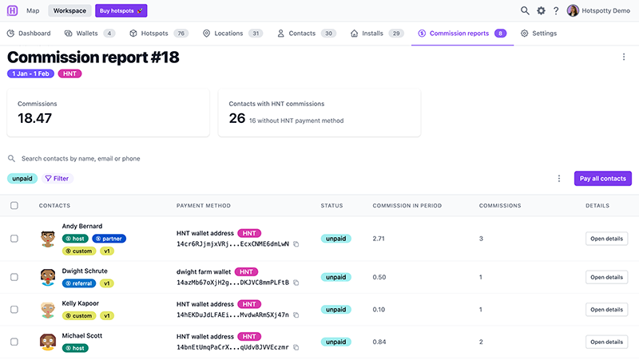Click Dwight Schrute's referral tag

79,283
